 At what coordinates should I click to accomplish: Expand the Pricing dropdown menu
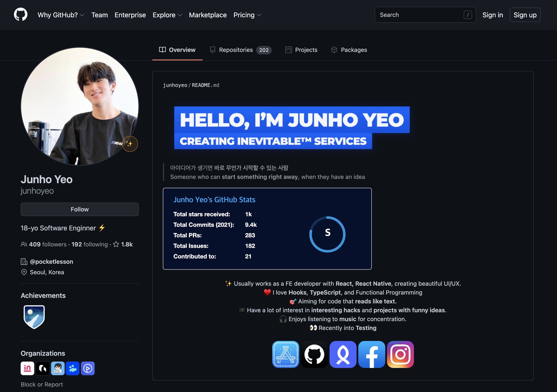(247, 15)
